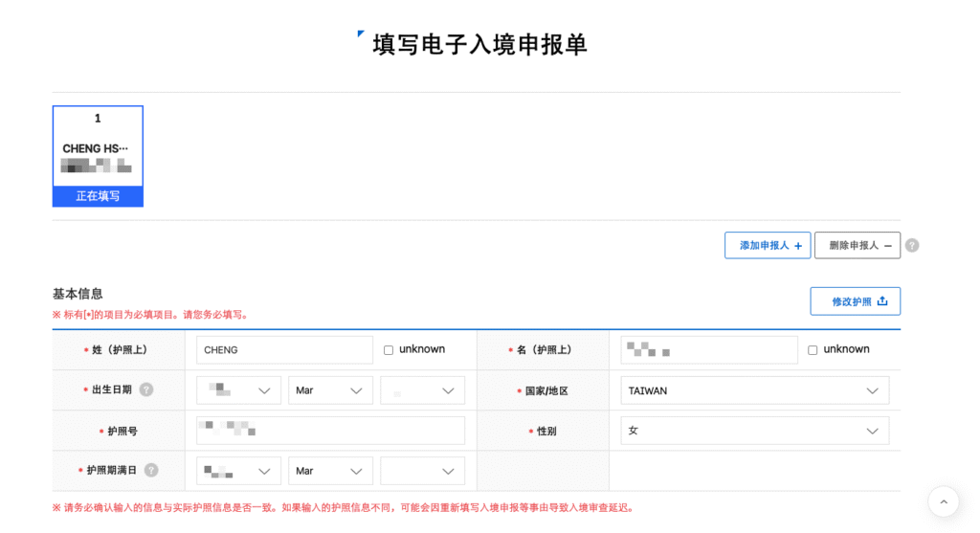
Task: Open the passport expiry year dropdown
Action: (x=238, y=471)
